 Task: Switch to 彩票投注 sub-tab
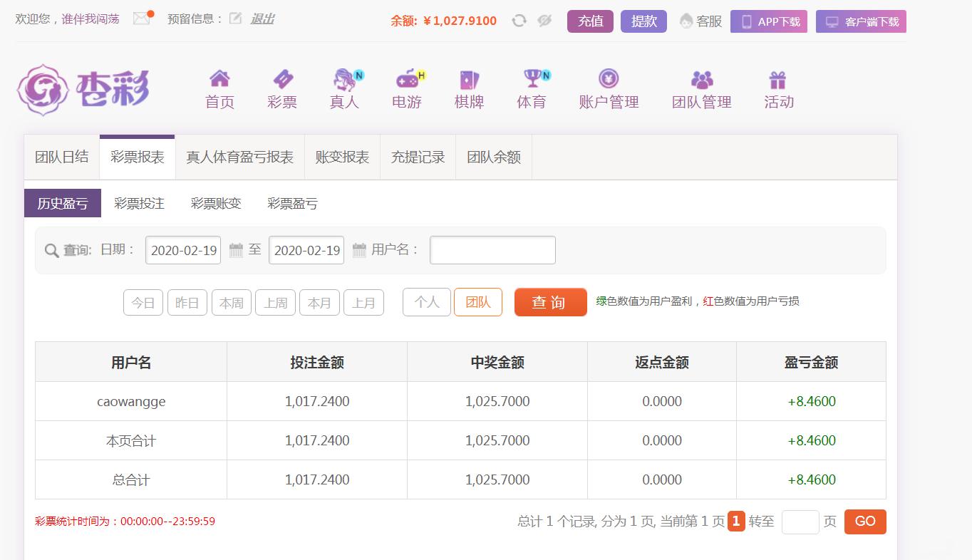(x=139, y=204)
